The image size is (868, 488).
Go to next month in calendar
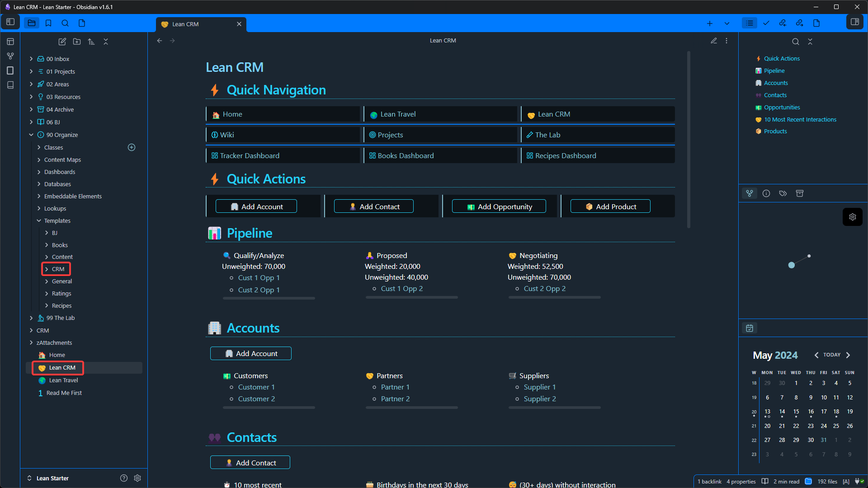click(848, 355)
